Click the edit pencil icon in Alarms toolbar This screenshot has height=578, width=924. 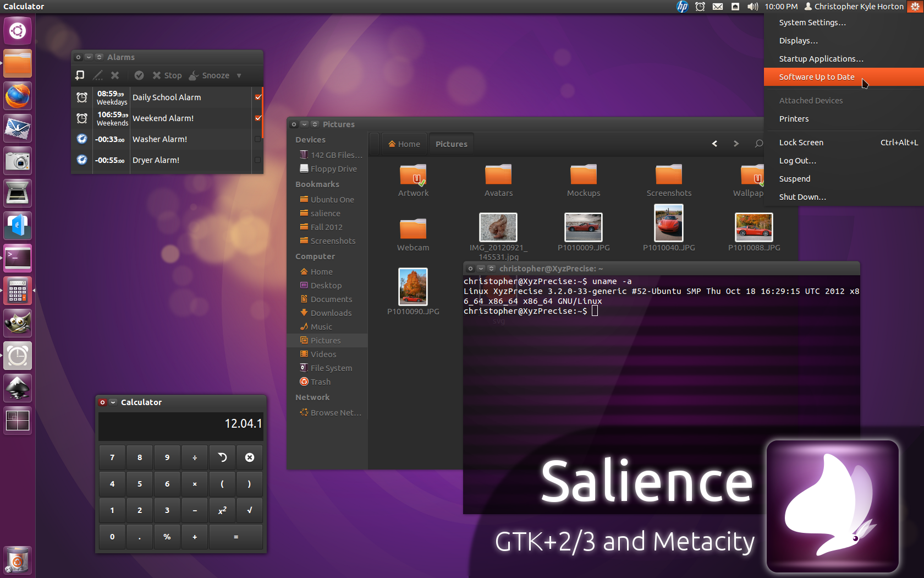pos(98,75)
